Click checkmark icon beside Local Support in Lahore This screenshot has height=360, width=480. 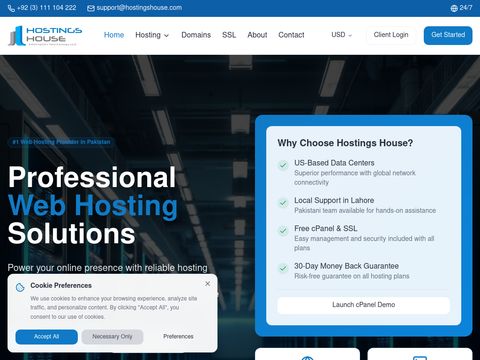(x=283, y=203)
